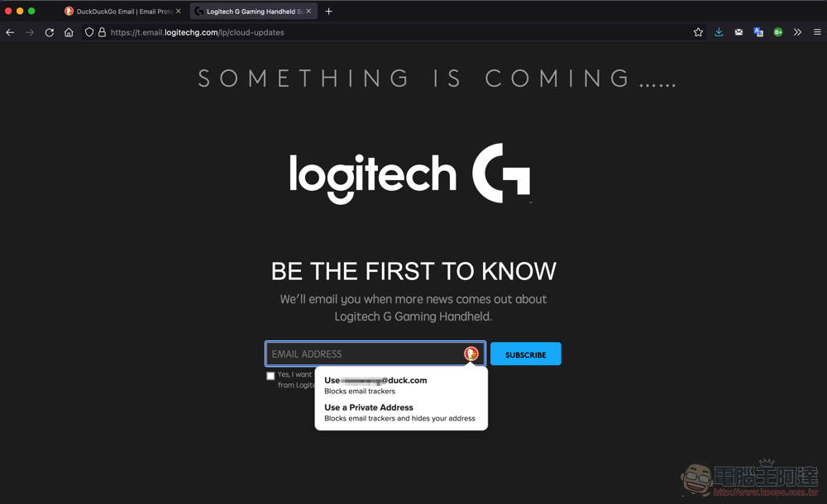Viewport: 827px width, 504px height.
Task: Open the translate extension icon
Action: pyautogui.click(x=758, y=33)
